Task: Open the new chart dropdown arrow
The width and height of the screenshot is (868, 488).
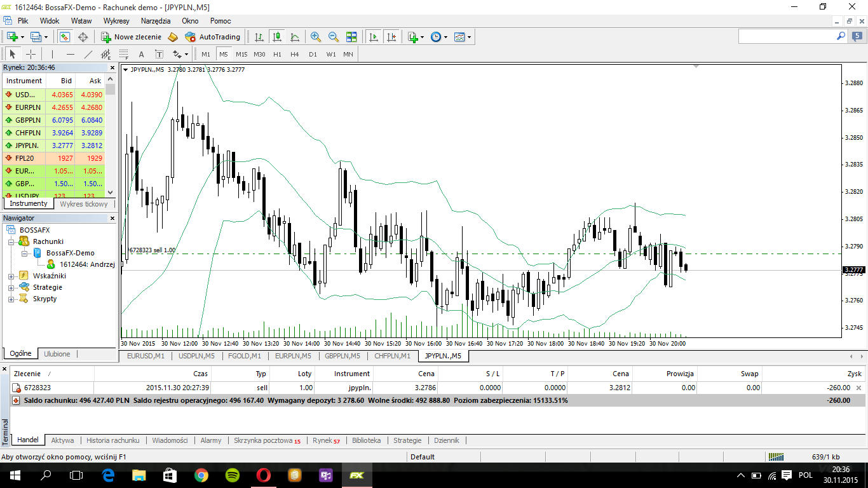Action: pyautogui.click(x=22, y=37)
